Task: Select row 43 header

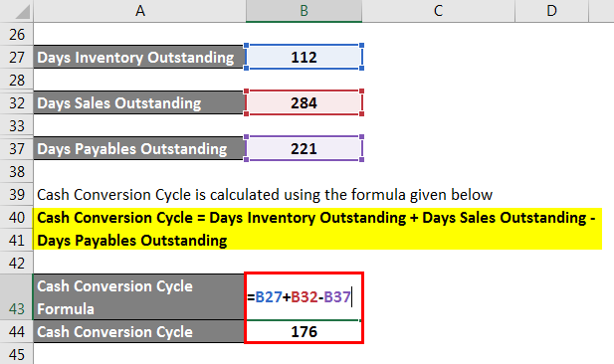Action: [x=17, y=297]
